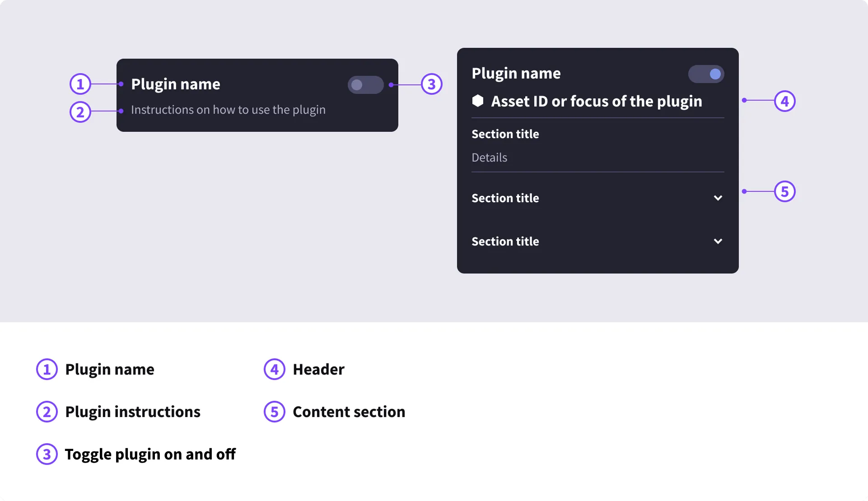The width and height of the screenshot is (868, 501).
Task: Click legend number 1 for Plugin name
Action: (47, 369)
